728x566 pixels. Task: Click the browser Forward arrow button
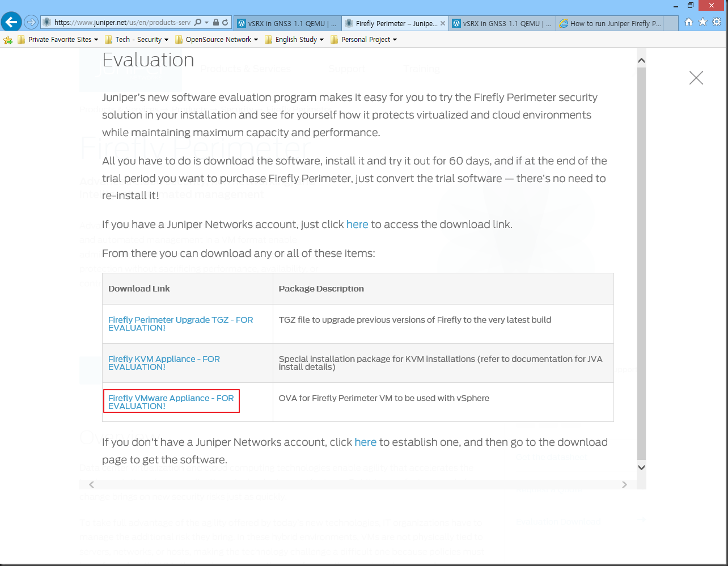click(x=31, y=22)
